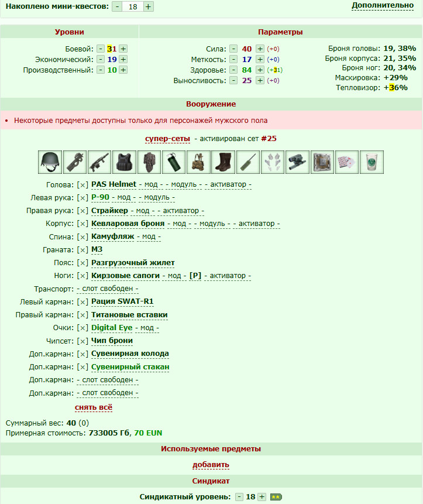The image size is (423, 504).
Task: Decrease the Производственный level
Action: [x=101, y=70]
